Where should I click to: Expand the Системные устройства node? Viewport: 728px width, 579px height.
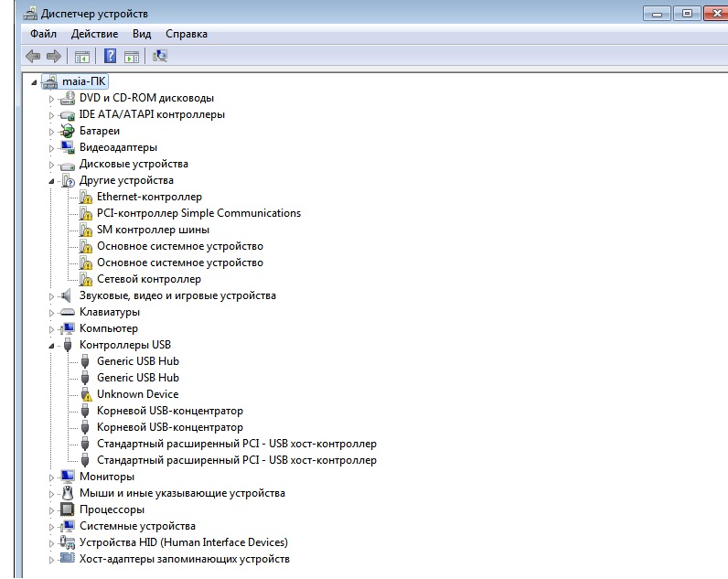(51, 527)
